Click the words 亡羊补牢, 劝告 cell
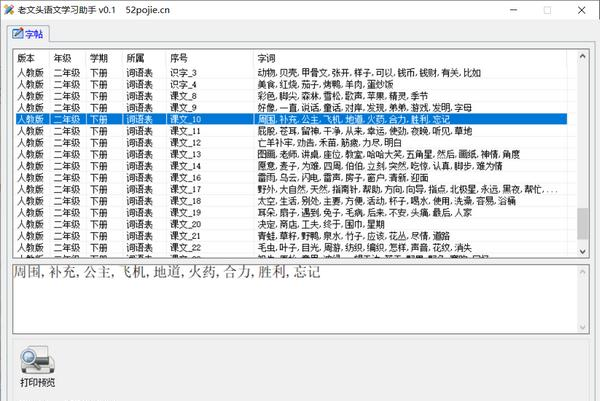Screen dimensions: 600x401 coord(329,143)
